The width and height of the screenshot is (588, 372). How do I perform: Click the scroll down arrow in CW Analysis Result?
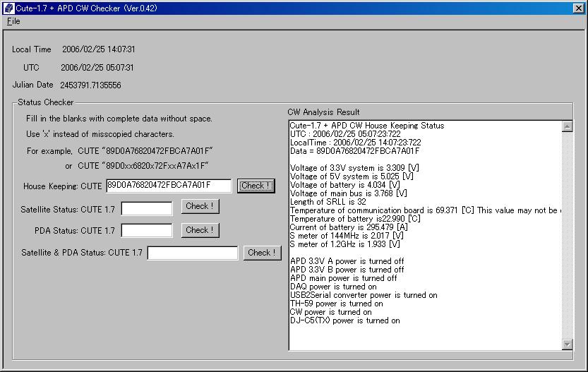click(567, 344)
